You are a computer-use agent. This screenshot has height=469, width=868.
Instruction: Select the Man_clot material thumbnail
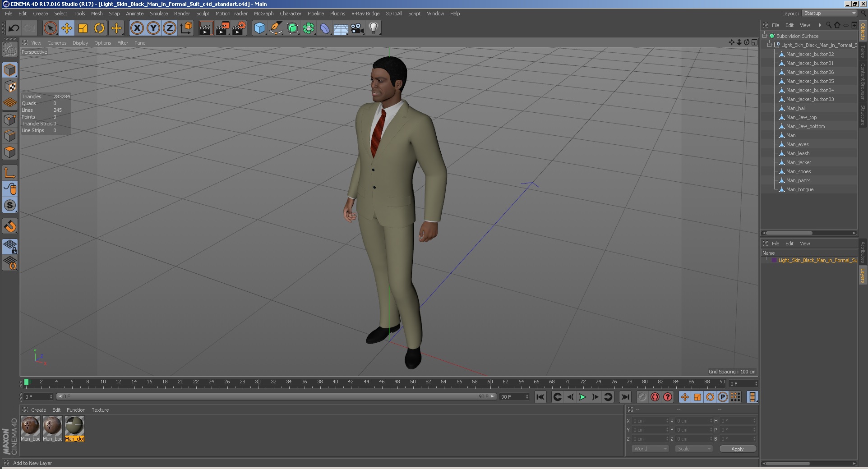74,428
